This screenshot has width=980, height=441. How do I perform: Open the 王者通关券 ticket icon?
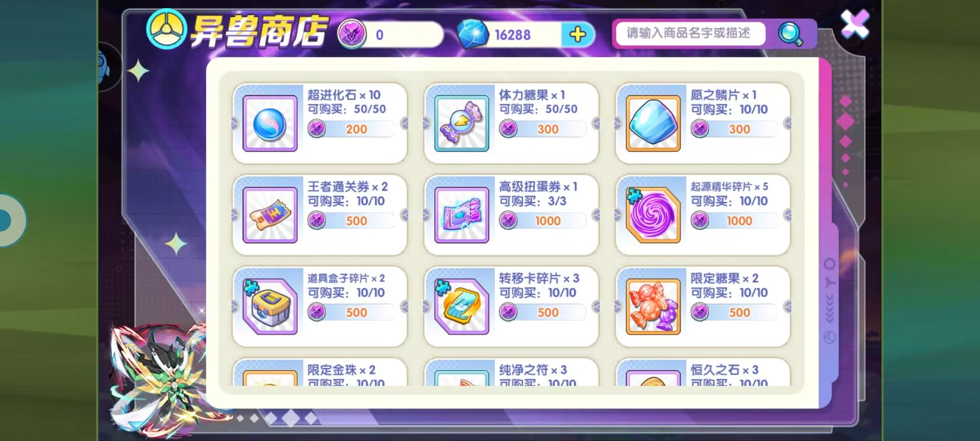[x=269, y=215]
